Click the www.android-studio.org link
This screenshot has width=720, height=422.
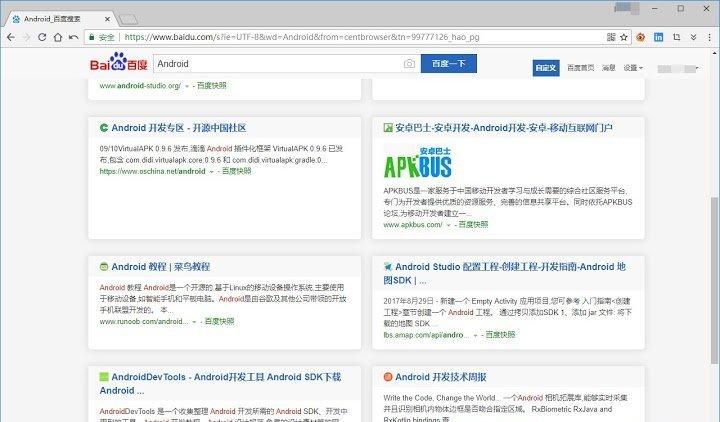coord(140,85)
